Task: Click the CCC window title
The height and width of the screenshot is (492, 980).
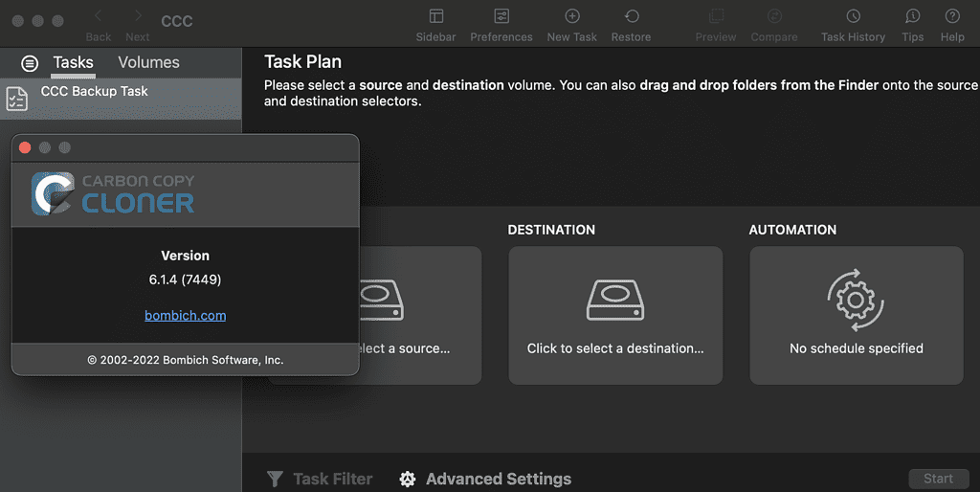Action: pos(177,21)
